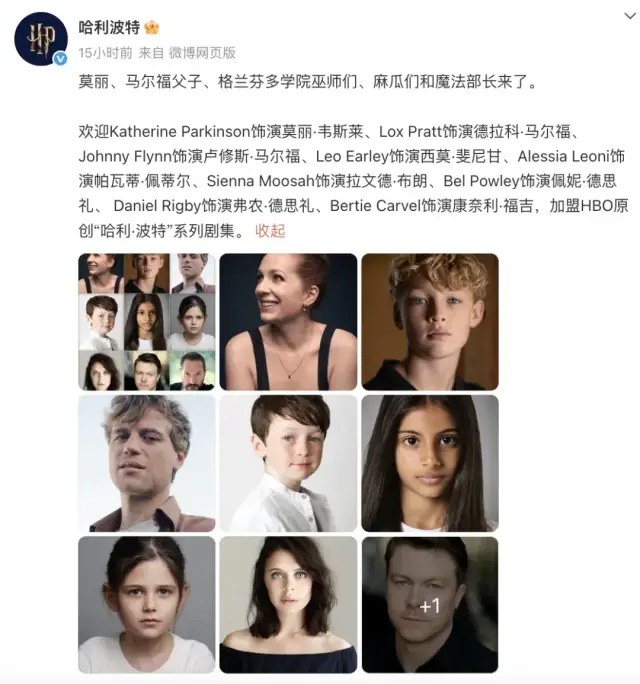The image size is (640, 684).
Task: Show more images via +1 thumbnail
Action: pyautogui.click(x=430, y=605)
